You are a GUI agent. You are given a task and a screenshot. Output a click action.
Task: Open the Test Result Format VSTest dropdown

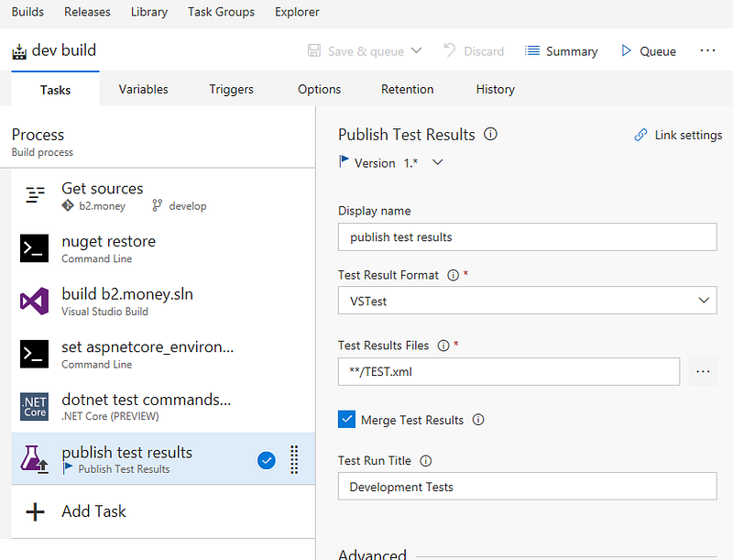[528, 300]
